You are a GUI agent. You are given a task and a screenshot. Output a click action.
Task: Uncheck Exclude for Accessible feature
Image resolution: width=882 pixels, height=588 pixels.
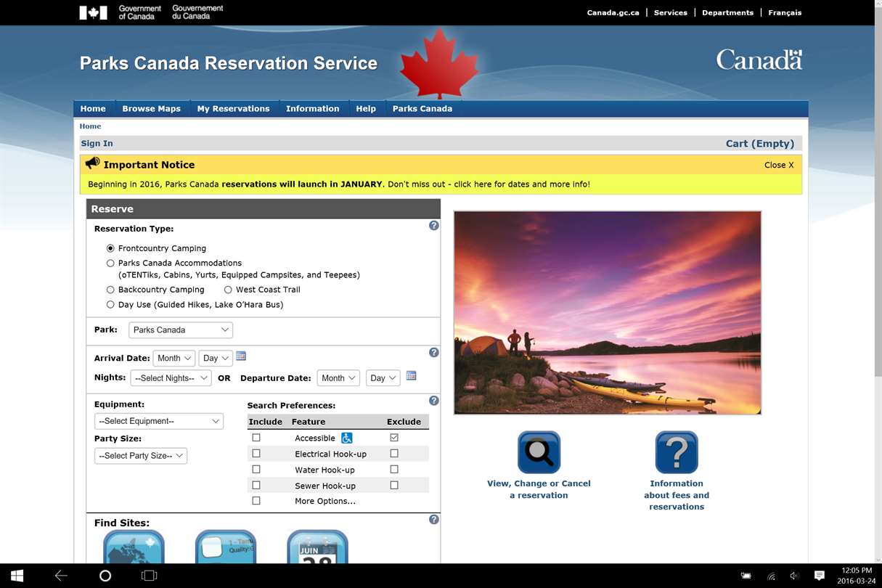click(x=394, y=438)
